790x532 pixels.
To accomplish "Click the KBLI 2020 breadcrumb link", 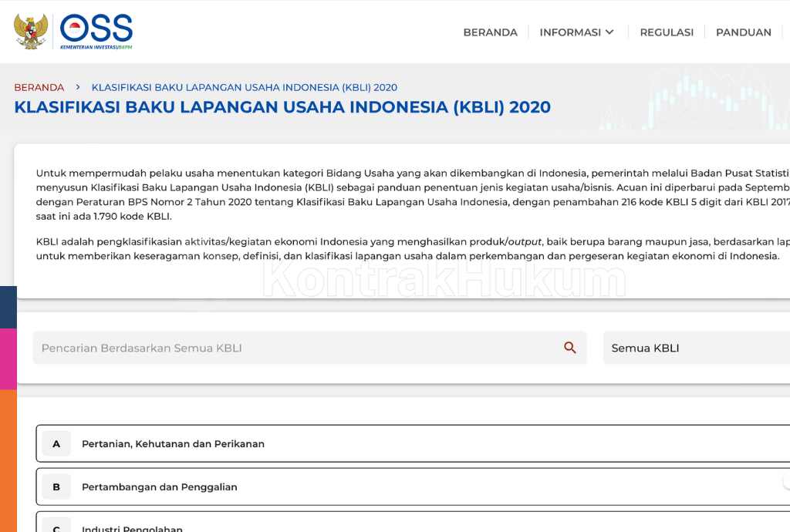I will (x=244, y=87).
